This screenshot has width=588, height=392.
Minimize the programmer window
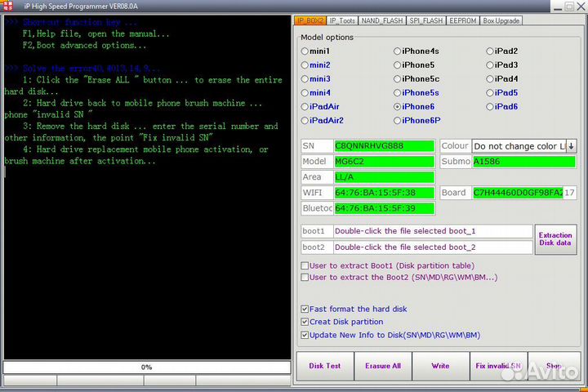click(558, 7)
